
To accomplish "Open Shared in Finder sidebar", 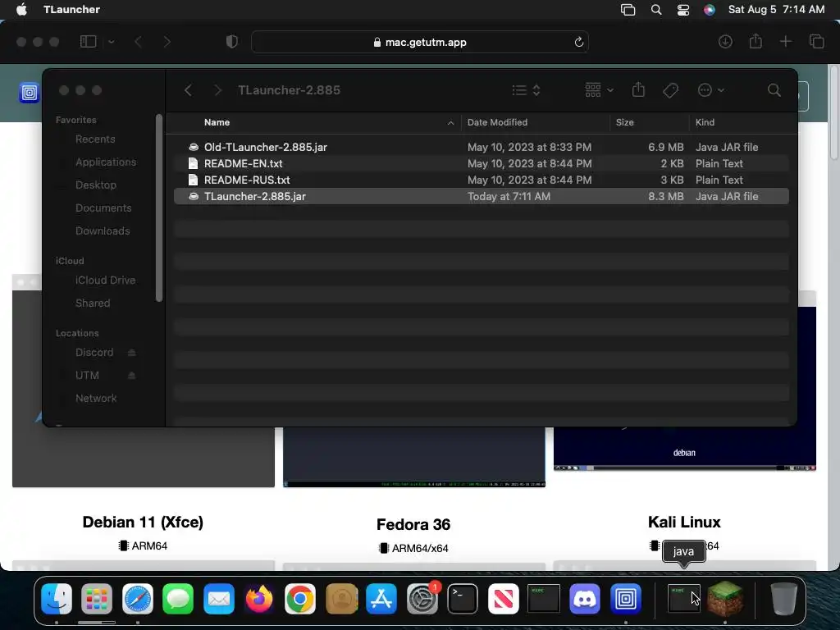I will (x=93, y=304).
